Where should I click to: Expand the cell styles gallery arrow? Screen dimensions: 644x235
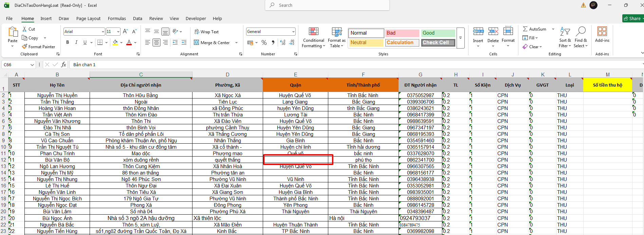[x=461, y=38]
